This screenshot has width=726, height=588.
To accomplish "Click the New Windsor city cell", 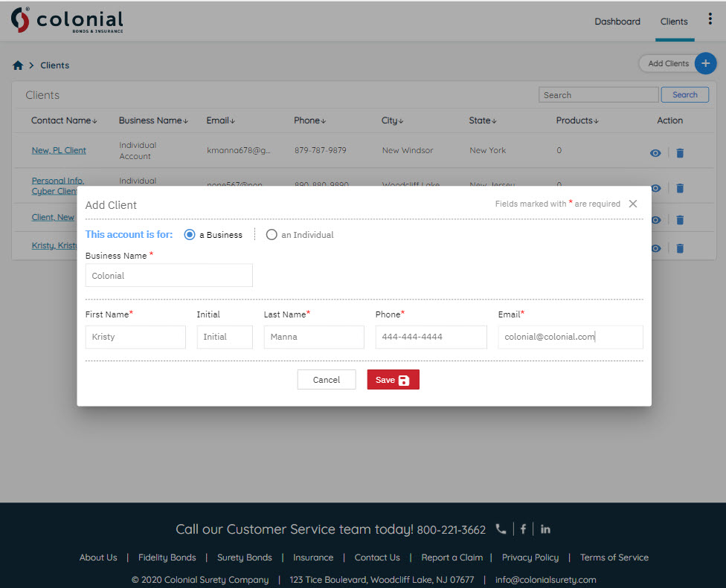I will 408,150.
